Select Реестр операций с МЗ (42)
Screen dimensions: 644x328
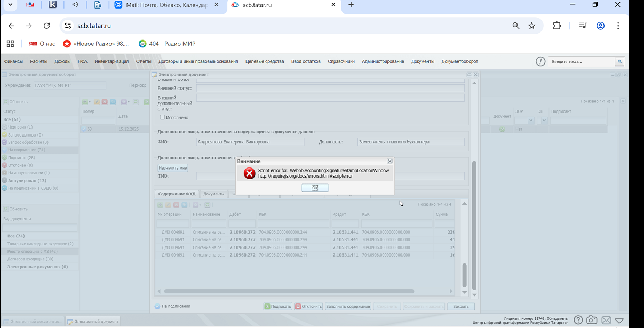pos(39,251)
